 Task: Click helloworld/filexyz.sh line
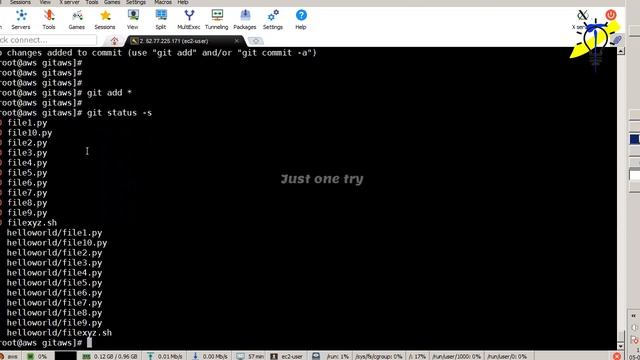click(x=59, y=333)
